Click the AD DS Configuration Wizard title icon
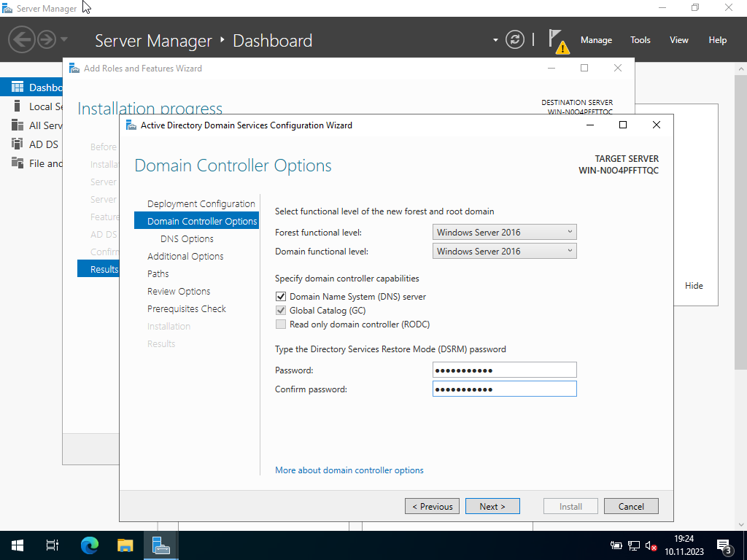Image resolution: width=747 pixels, height=560 pixels. coord(131,125)
